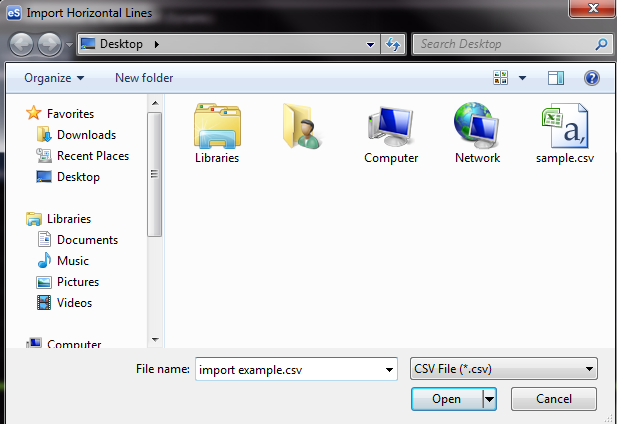This screenshot has width=617, height=424.
Task: Select Documents in the navigation pane
Action: point(78,240)
